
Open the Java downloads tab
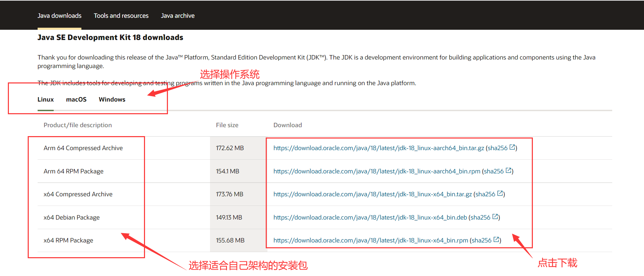pos(60,16)
